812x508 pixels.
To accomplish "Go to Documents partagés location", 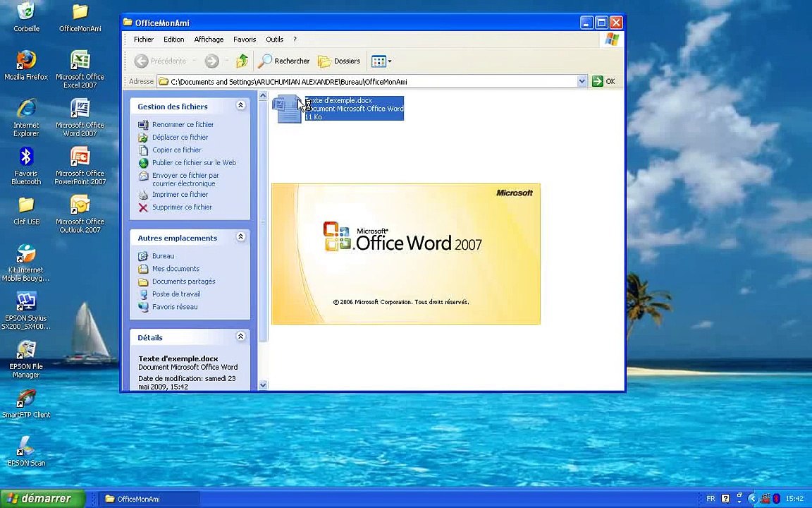I will pos(183,282).
